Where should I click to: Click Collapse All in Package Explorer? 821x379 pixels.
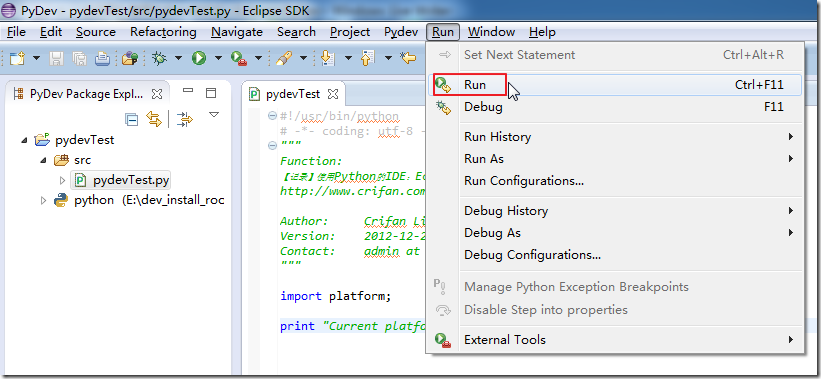coord(132,120)
